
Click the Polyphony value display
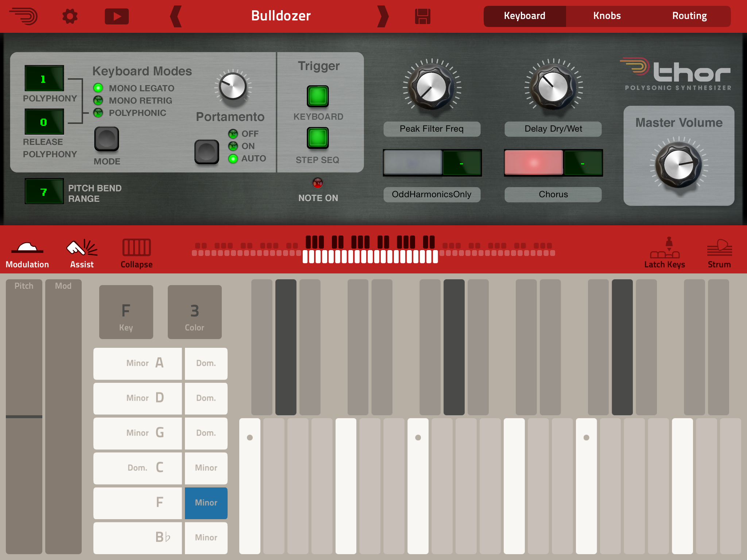44,78
